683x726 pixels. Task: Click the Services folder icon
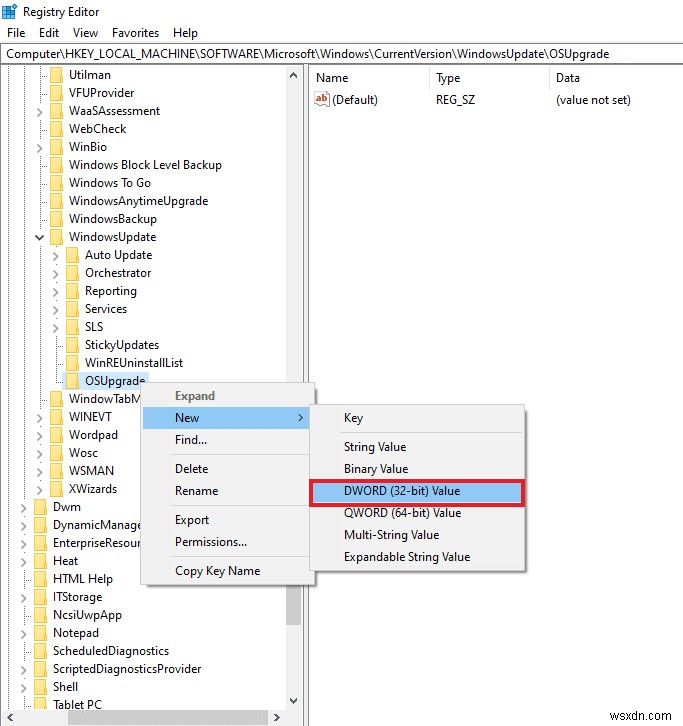(72, 309)
